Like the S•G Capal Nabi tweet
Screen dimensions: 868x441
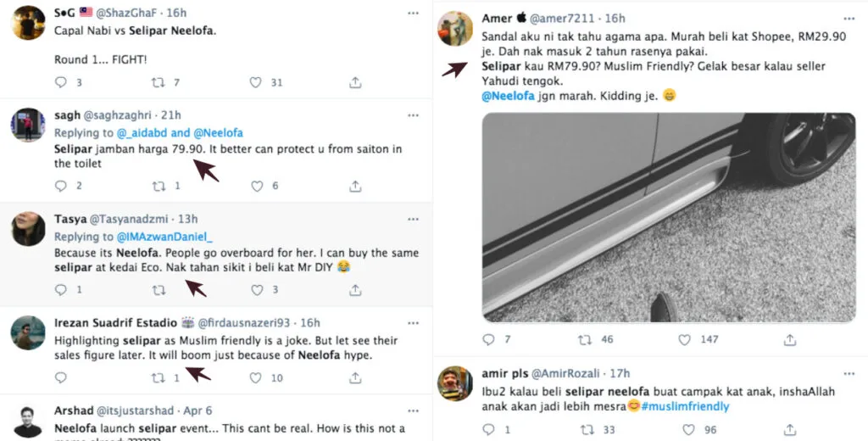pyautogui.click(x=255, y=82)
